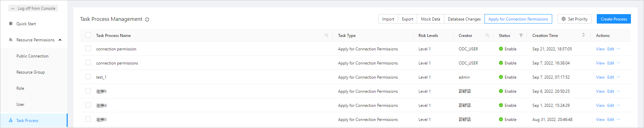
Task: Open search icon in Creator column
Action: pyautogui.click(x=488, y=35)
